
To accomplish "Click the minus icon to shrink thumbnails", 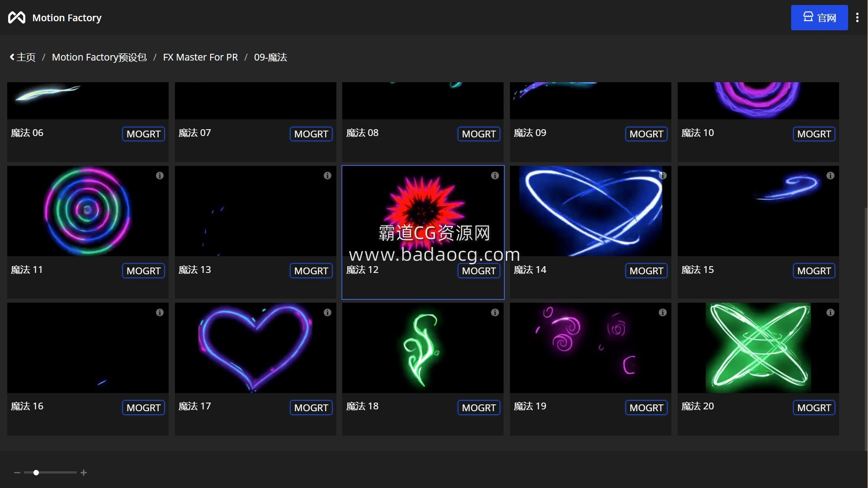I will pos(17,473).
